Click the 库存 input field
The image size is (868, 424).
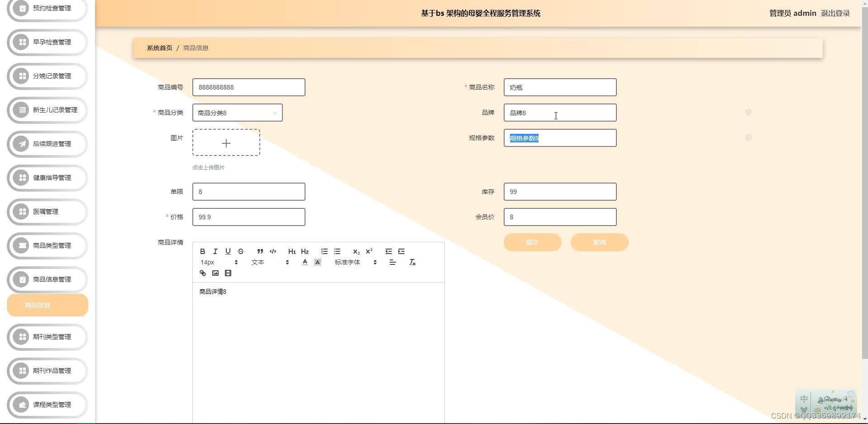(x=560, y=192)
